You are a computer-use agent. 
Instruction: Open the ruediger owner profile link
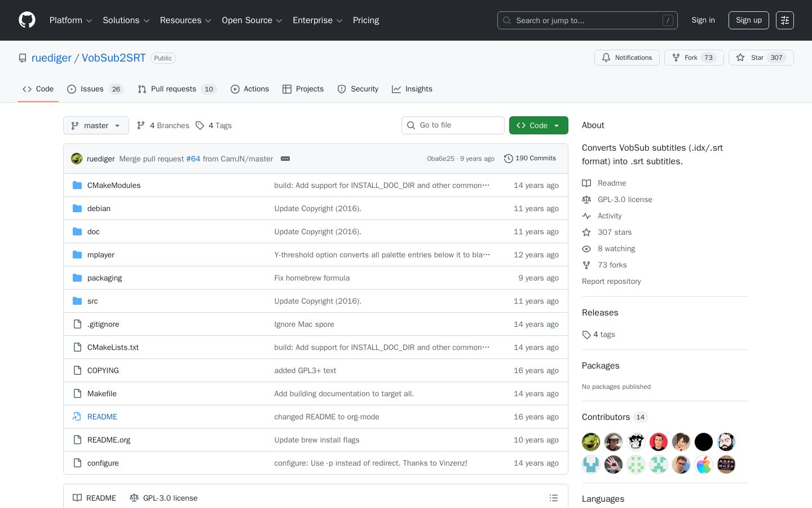click(51, 58)
